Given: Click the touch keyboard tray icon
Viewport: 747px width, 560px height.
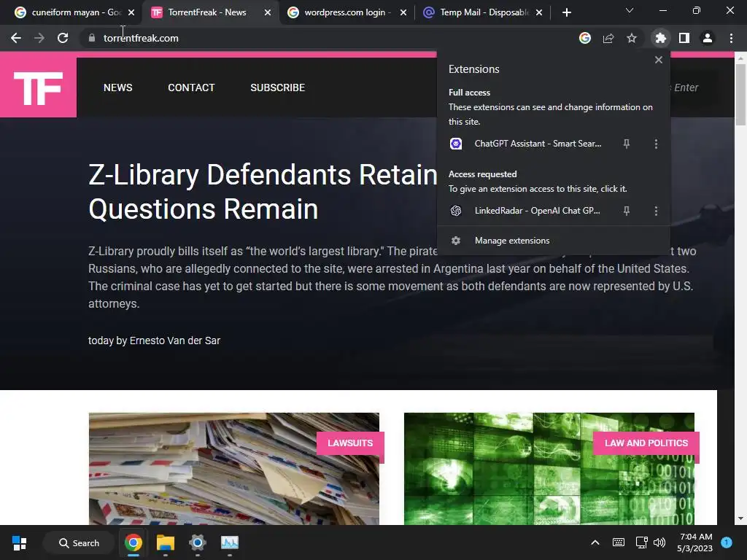Looking at the screenshot, I should (619, 542).
